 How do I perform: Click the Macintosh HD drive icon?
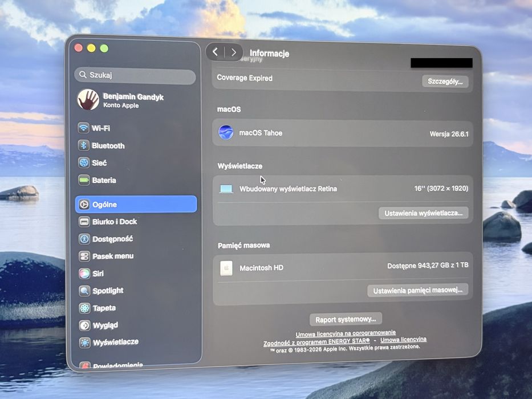pyautogui.click(x=226, y=268)
